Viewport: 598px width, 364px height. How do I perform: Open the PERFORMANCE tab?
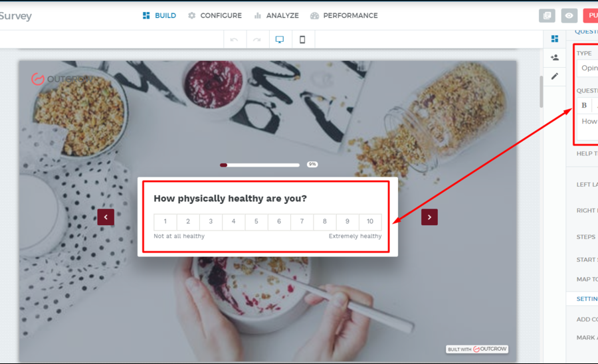(344, 16)
